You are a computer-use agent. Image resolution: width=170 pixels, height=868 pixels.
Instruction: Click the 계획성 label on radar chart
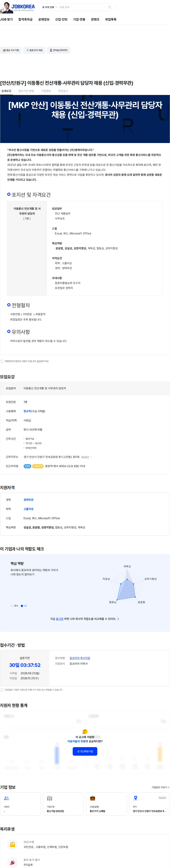tap(127, 566)
